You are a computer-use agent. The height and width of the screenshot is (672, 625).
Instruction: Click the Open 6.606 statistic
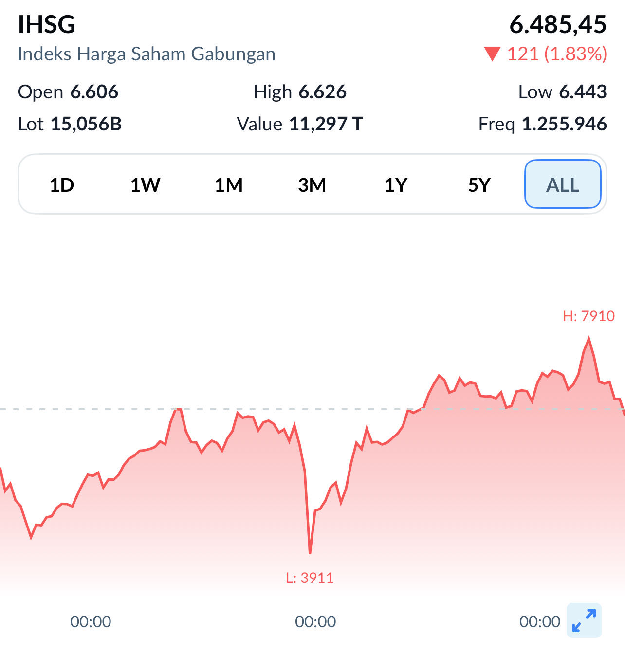pyautogui.click(x=68, y=91)
